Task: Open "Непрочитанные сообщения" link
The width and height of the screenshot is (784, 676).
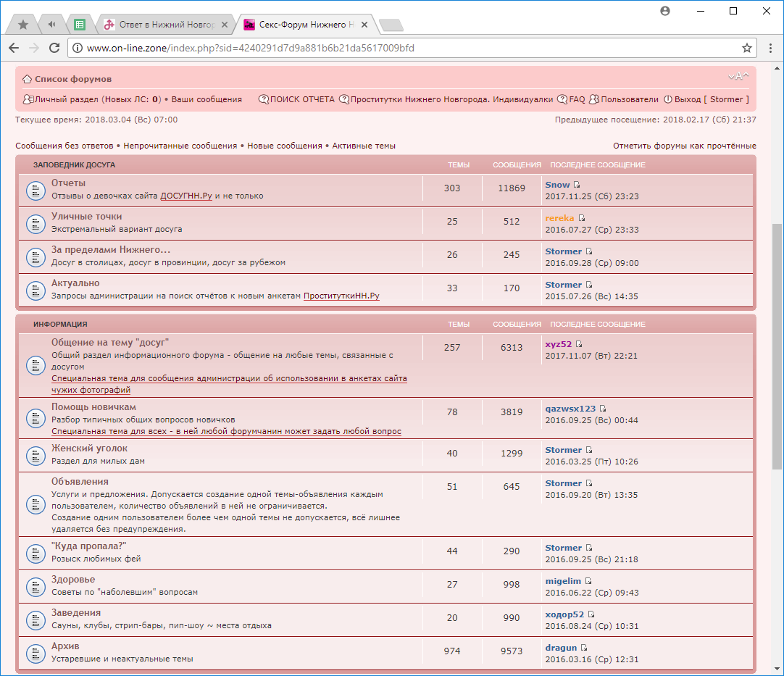Action: (x=180, y=146)
